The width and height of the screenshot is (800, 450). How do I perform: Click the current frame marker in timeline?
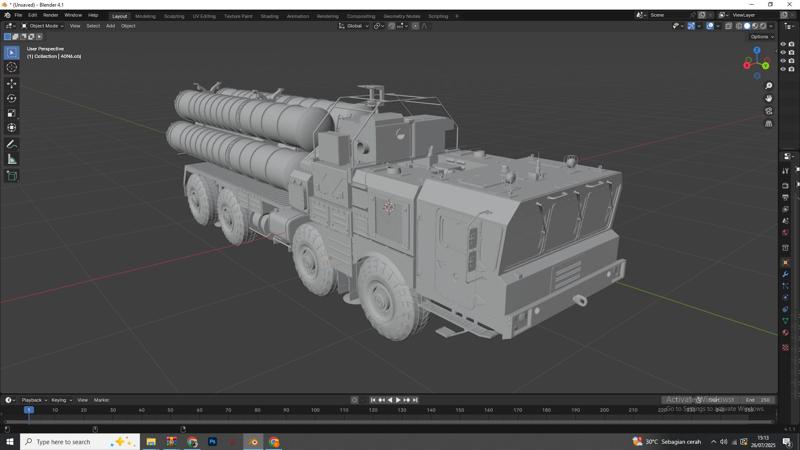(x=29, y=410)
